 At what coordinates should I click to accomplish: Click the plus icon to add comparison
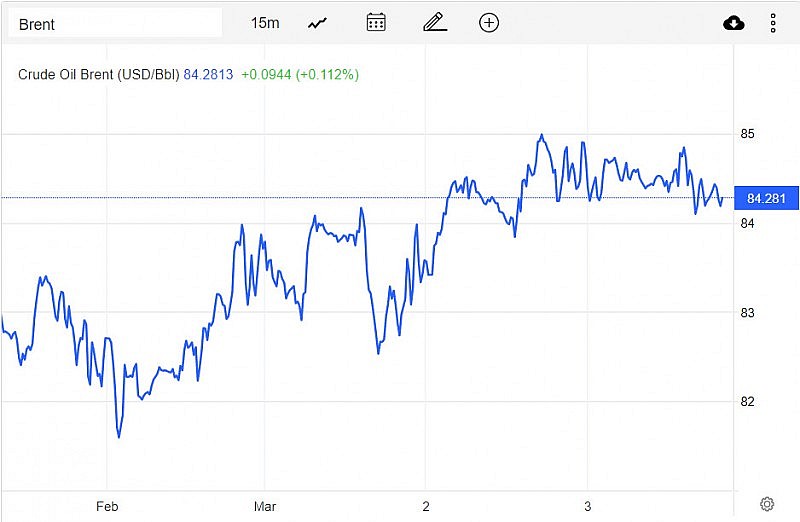coord(489,23)
